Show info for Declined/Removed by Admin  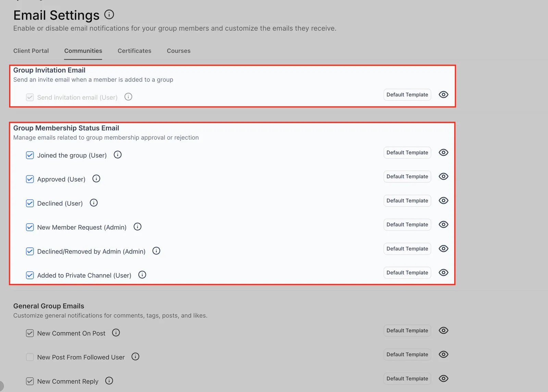coord(156,251)
